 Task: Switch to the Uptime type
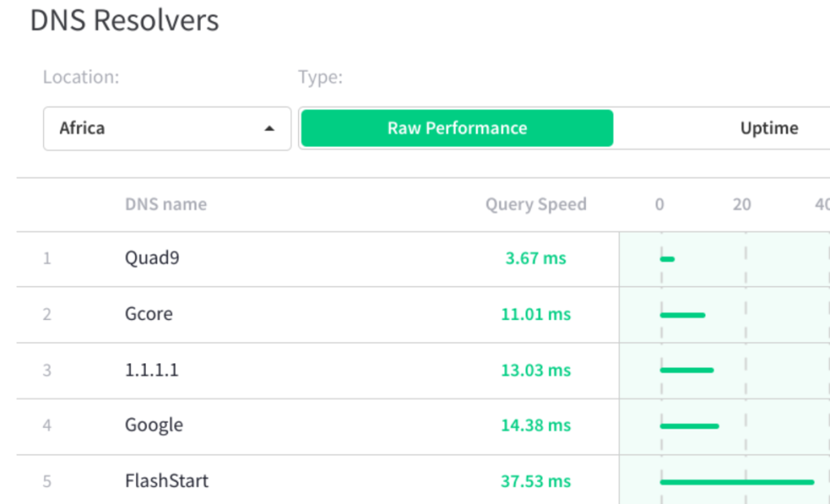pyautogui.click(x=768, y=128)
